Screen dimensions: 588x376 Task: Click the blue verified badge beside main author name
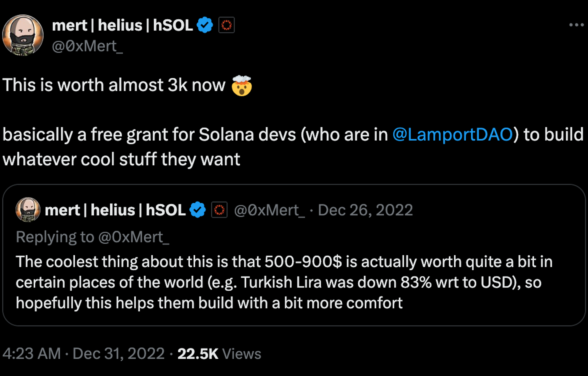(205, 25)
